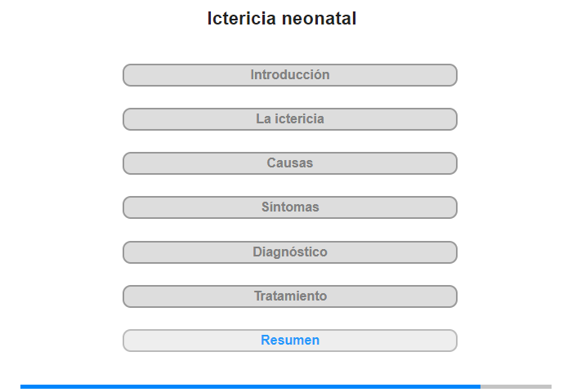
Task: Show the treatment section, Tratamiento
Action: click(289, 296)
